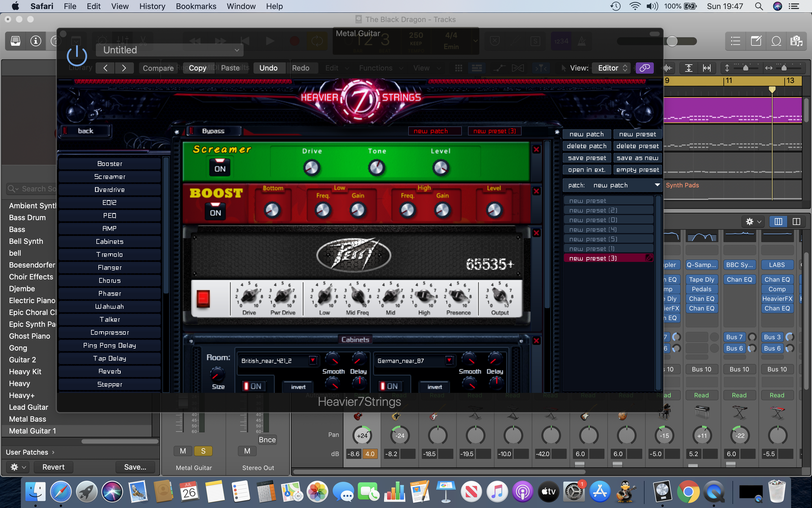Click the back button
Screen dimensions: 812x508
click(85, 131)
